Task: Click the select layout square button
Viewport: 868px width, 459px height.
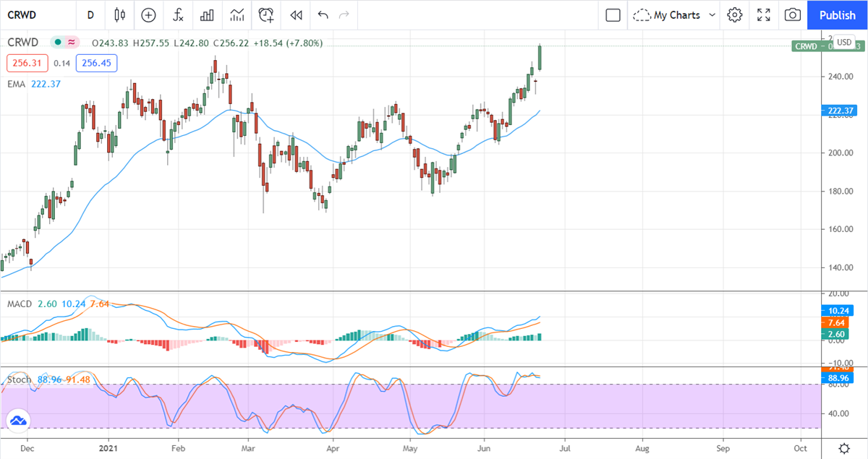Action: tap(613, 15)
